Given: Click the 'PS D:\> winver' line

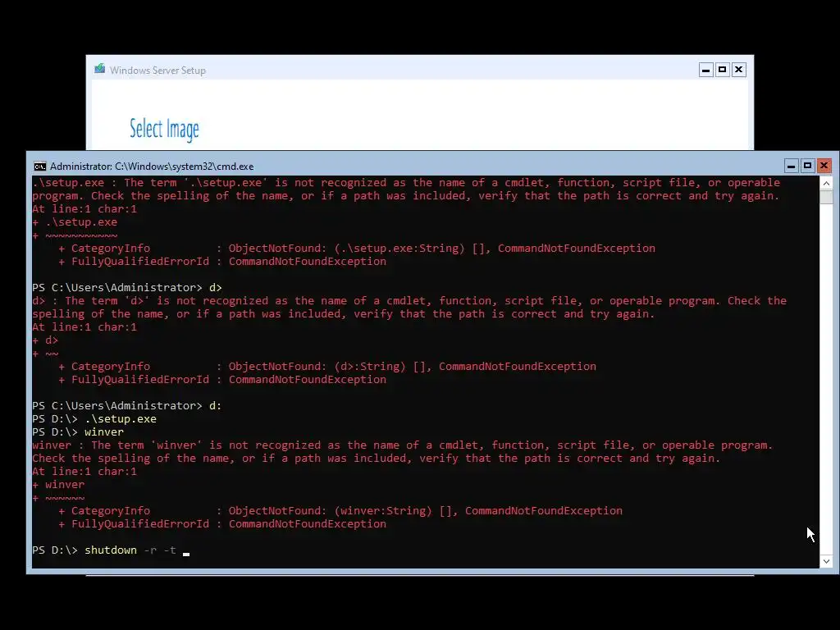Looking at the screenshot, I should [78, 431].
